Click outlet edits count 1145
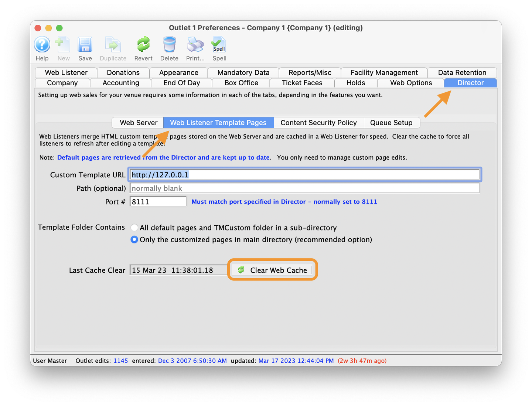The image size is (532, 406). 121,361
